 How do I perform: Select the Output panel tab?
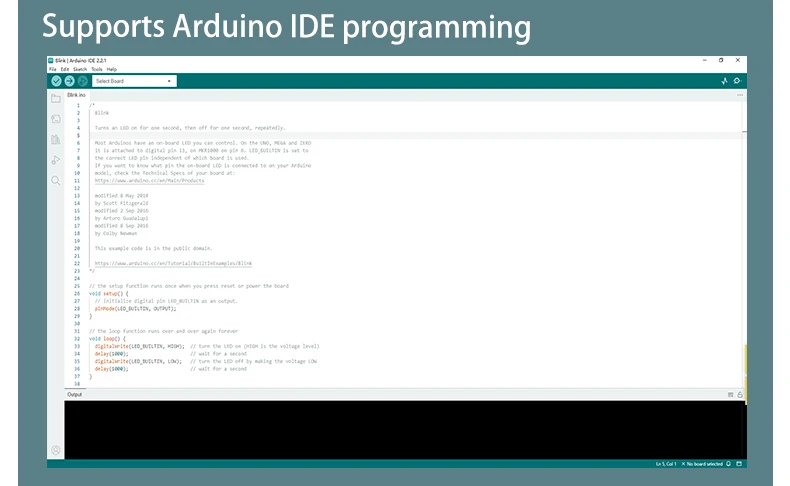click(75, 395)
